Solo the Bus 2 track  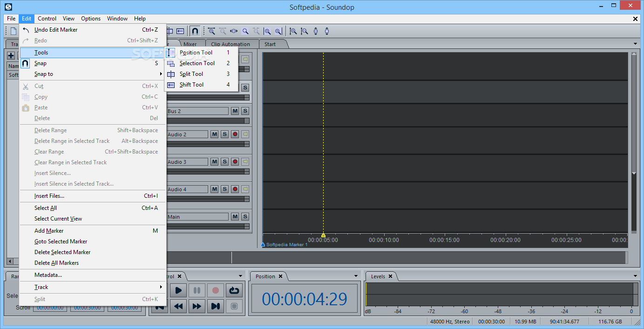(x=245, y=111)
